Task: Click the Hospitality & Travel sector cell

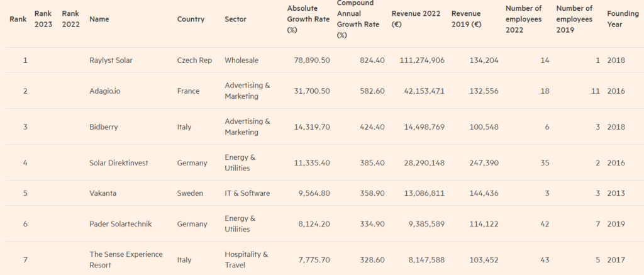Action: 247,259
